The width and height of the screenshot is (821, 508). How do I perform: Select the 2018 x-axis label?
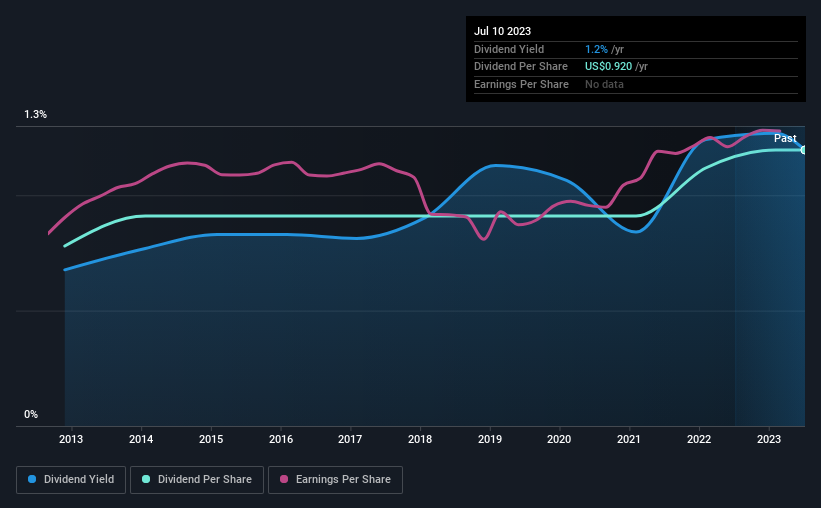[420, 439]
